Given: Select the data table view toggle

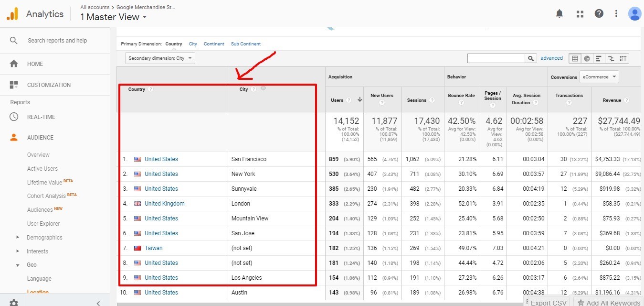Looking at the screenshot, I should click(x=575, y=58).
